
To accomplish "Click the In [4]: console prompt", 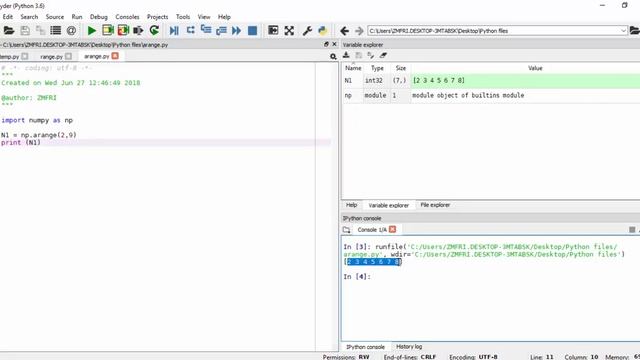I will [357, 277].
